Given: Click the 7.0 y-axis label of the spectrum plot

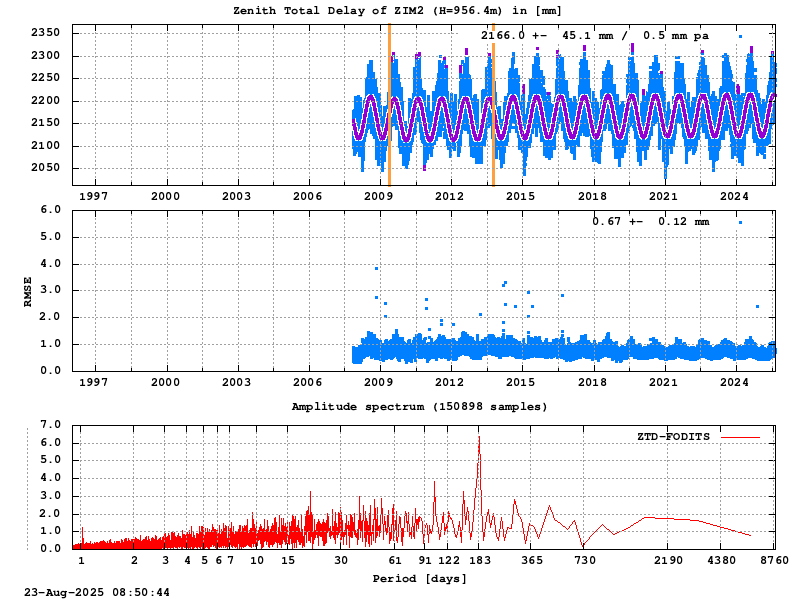Looking at the screenshot, I should coord(51,424).
